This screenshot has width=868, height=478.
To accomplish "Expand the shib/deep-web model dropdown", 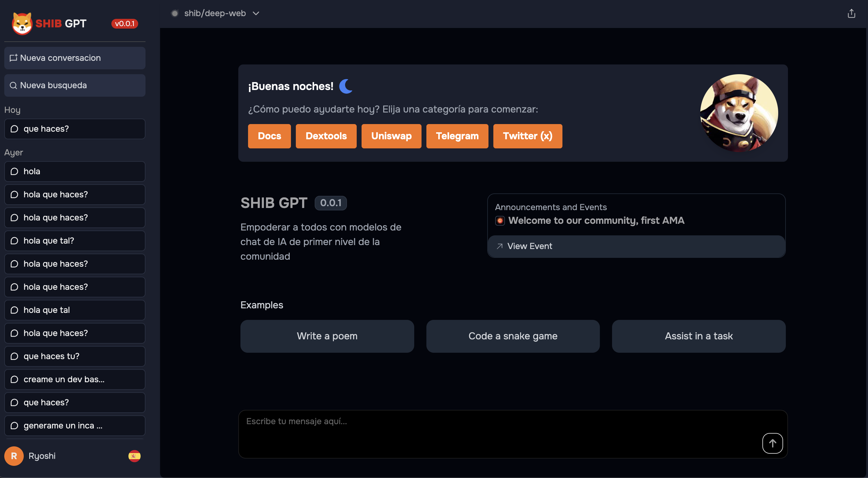I will point(215,13).
